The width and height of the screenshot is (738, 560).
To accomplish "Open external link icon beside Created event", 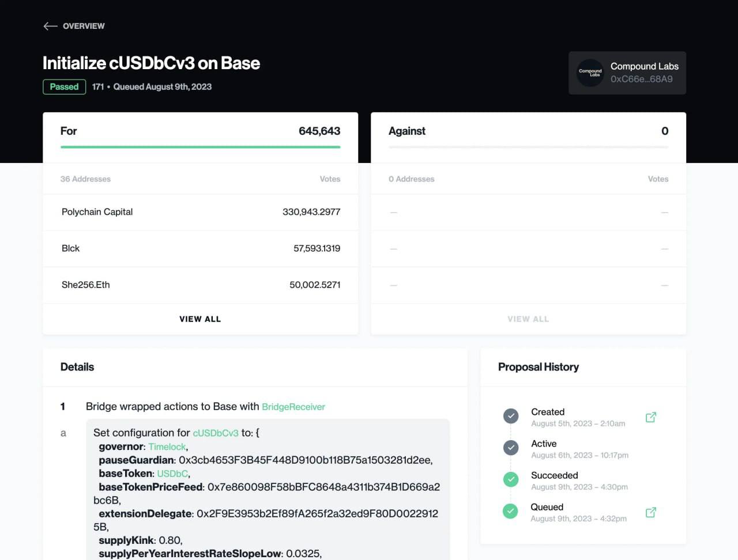I will (x=651, y=417).
